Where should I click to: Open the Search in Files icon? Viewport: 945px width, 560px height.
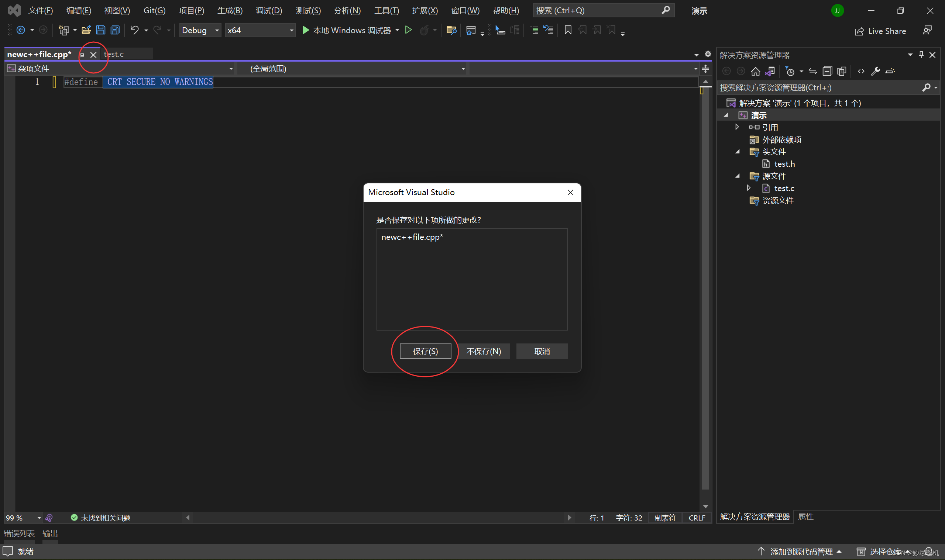click(x=451, y=30)
